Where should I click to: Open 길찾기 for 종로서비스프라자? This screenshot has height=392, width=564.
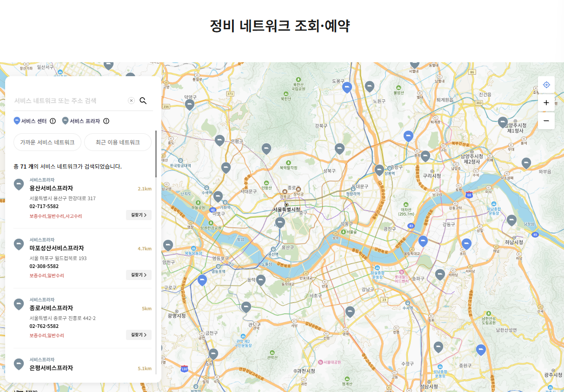coord(139,335)
